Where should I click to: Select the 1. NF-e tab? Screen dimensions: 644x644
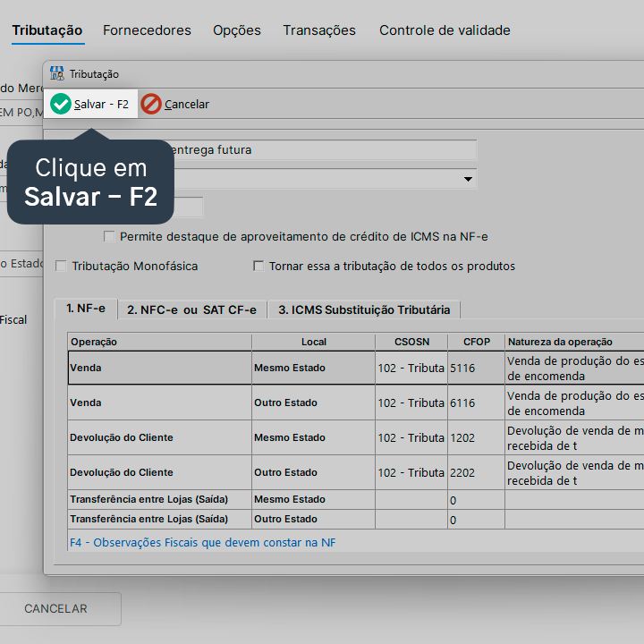(x=86, y=309)
